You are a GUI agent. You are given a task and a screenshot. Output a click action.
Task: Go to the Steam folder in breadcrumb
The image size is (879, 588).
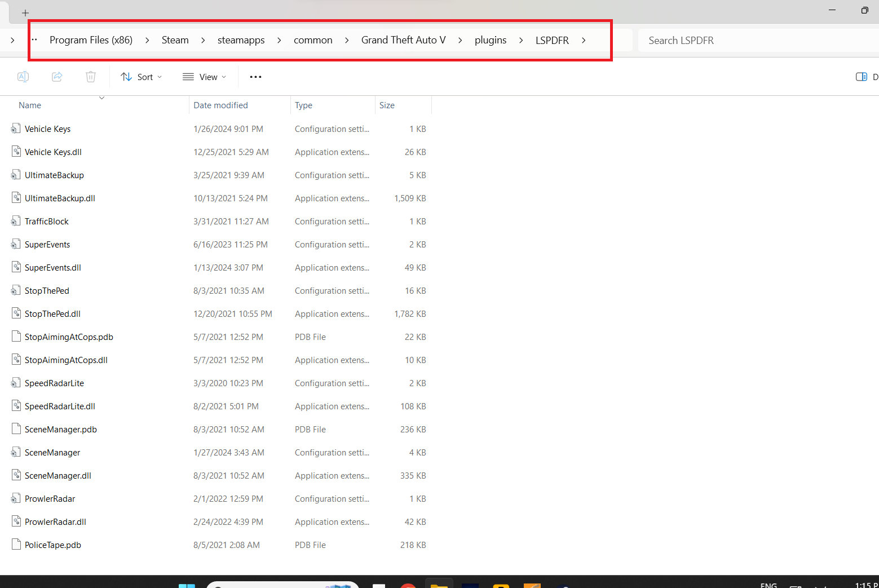coord(175,40)
